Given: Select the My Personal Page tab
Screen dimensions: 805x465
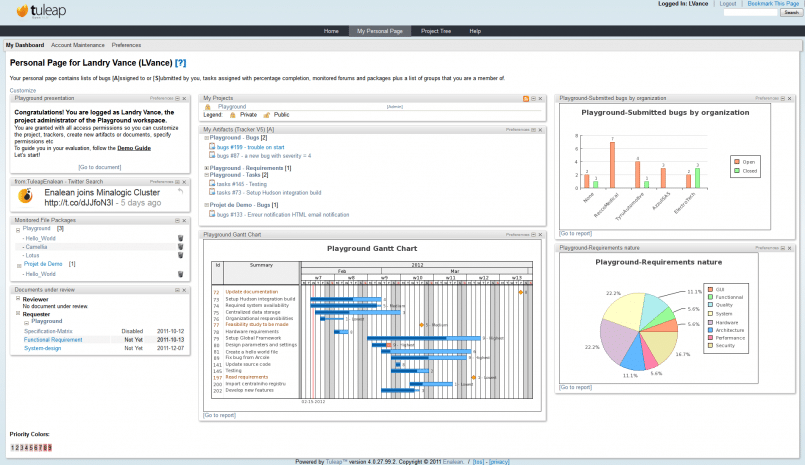Looking at the screenshot, I should 380,31.
